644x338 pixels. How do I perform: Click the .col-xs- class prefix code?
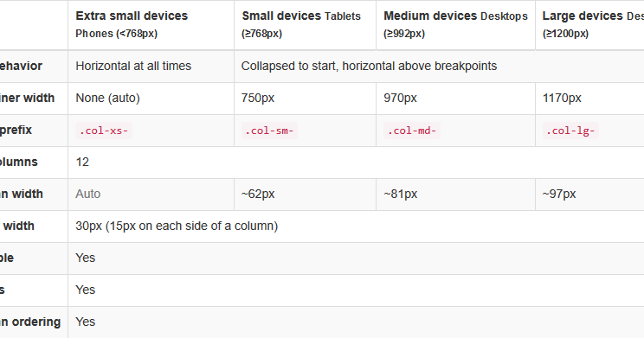[104, 131]
